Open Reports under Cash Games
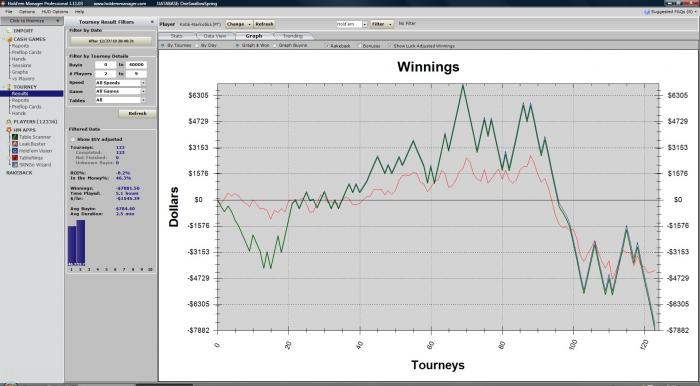Screen dimensions: 700x386 (20, 46)
